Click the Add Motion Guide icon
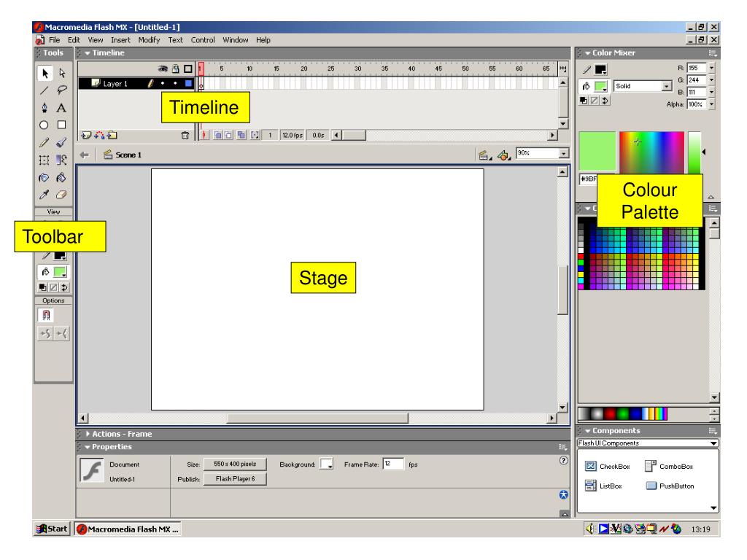 (99, 135)
